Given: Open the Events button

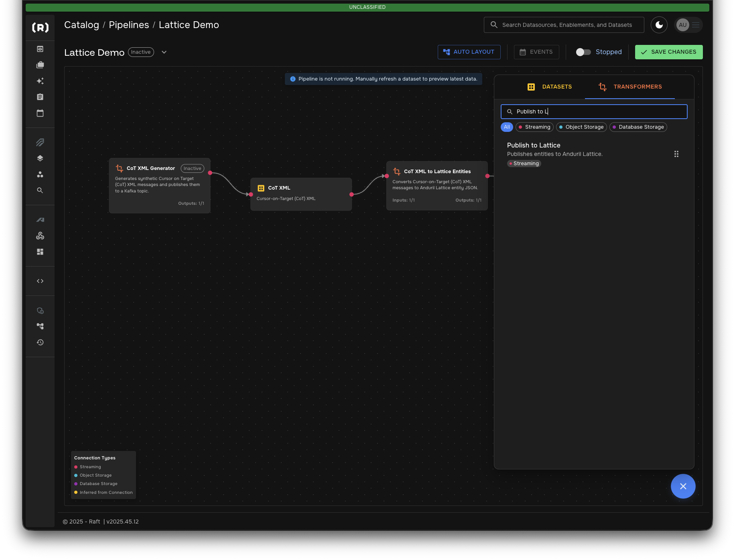Looking at the screenshot, I should tap(536, 52).
